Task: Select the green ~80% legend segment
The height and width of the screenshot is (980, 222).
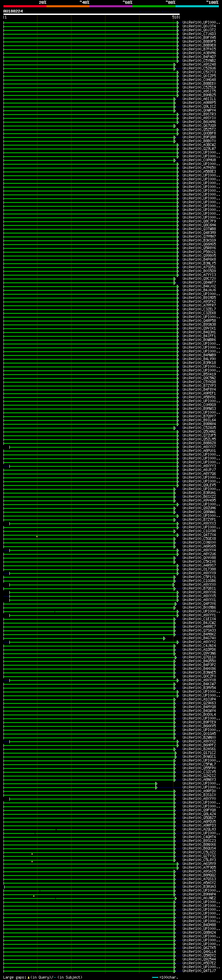Action: (x=154, y=7)
